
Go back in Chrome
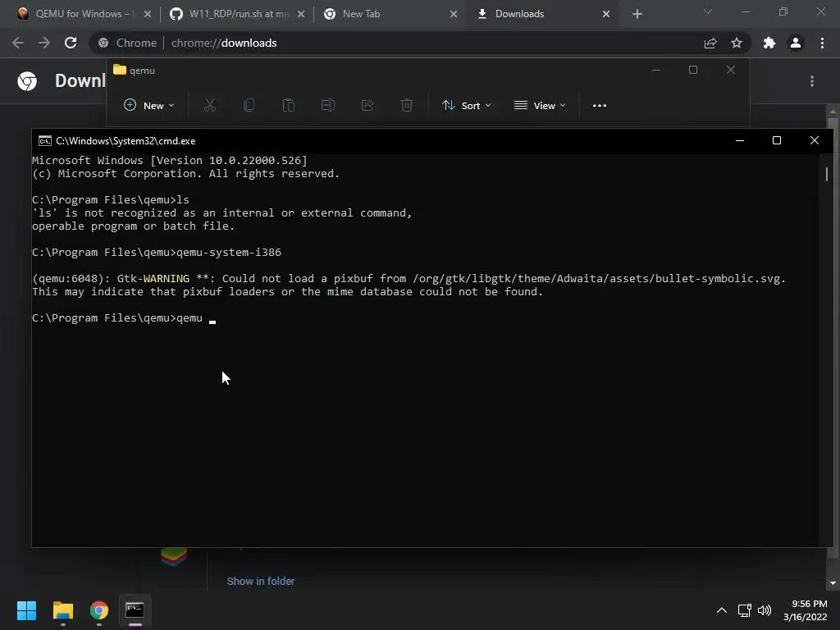click(18, 43)
